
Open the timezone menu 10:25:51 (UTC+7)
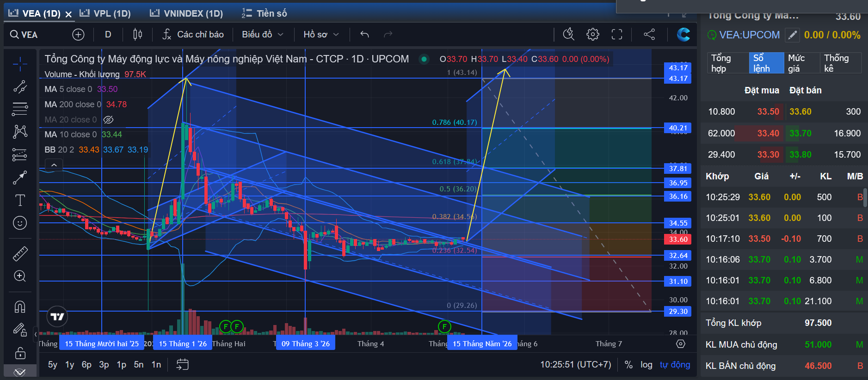[x=576, y=365]
